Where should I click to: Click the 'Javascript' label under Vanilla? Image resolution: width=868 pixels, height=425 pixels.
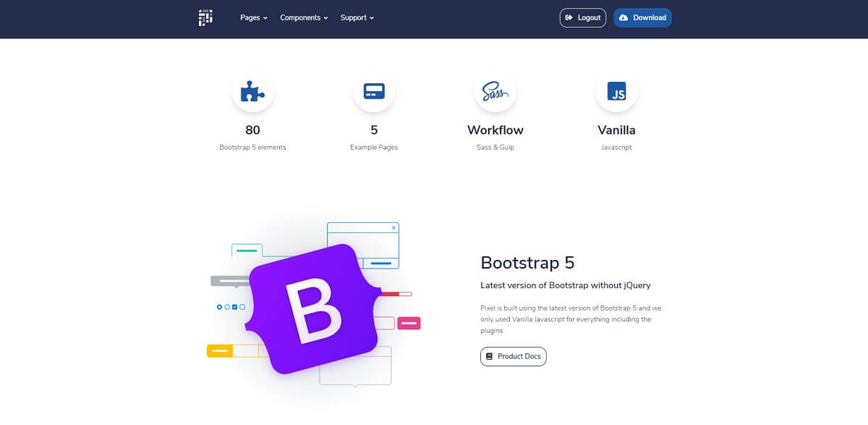click(x=617, y=147)
